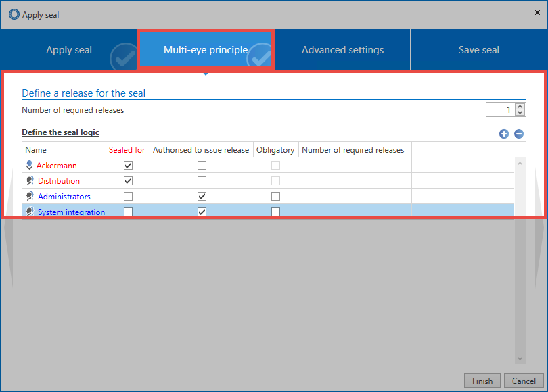Click the Distribution role icon
548x392 pixels.
30,180
